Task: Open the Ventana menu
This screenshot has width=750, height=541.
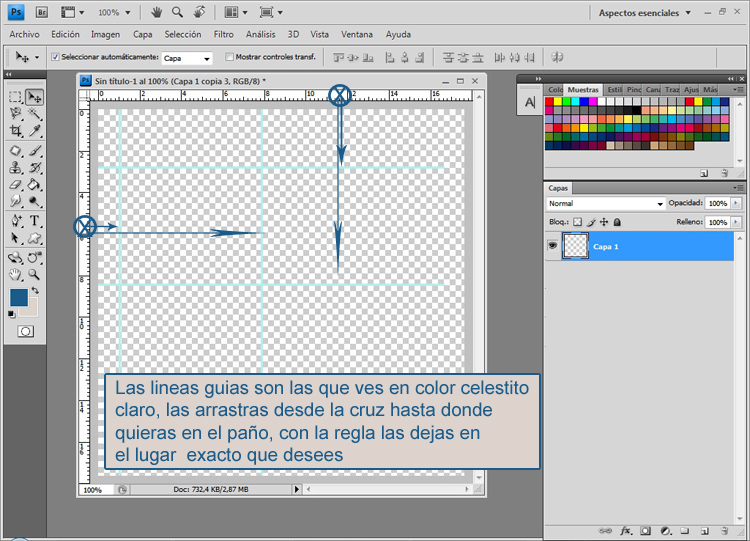Action: 356,34
